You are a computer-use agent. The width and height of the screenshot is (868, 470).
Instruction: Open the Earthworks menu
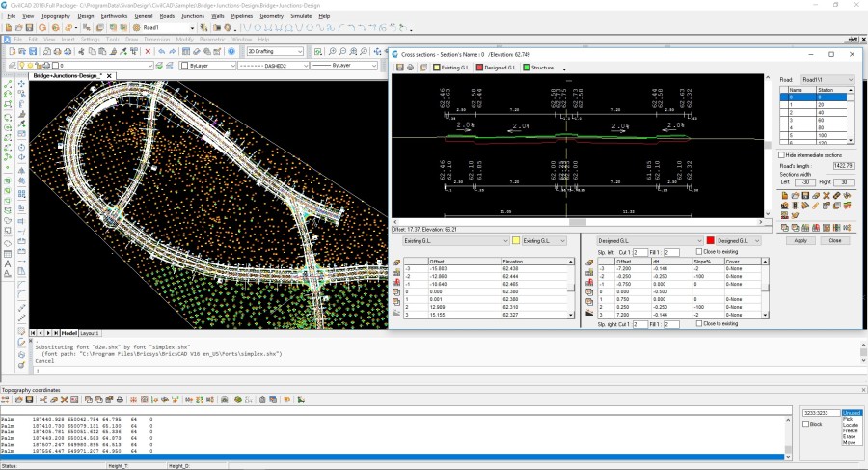[114, 16]
